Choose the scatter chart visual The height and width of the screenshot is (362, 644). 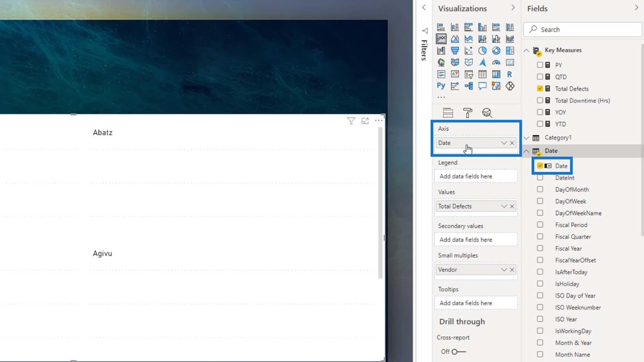(469, 51)
